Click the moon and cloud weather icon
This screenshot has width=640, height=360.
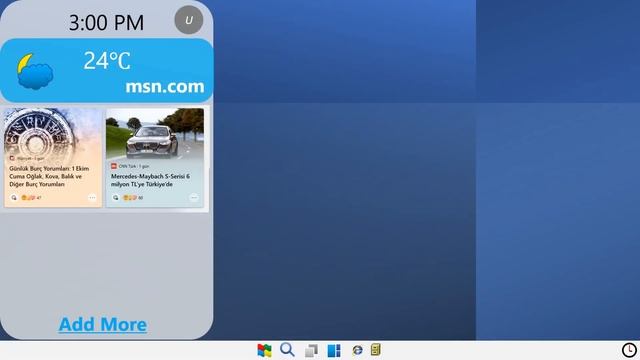coord(35,71)
